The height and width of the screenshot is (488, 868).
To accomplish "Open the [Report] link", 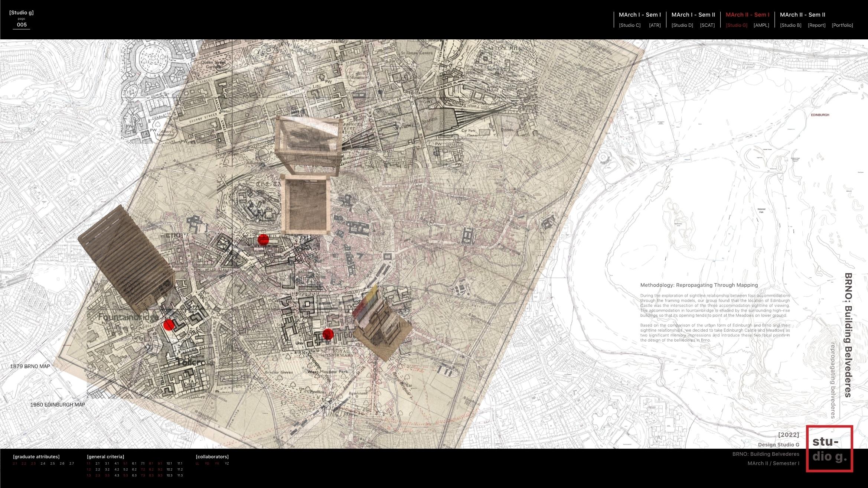I will (816, 25).
